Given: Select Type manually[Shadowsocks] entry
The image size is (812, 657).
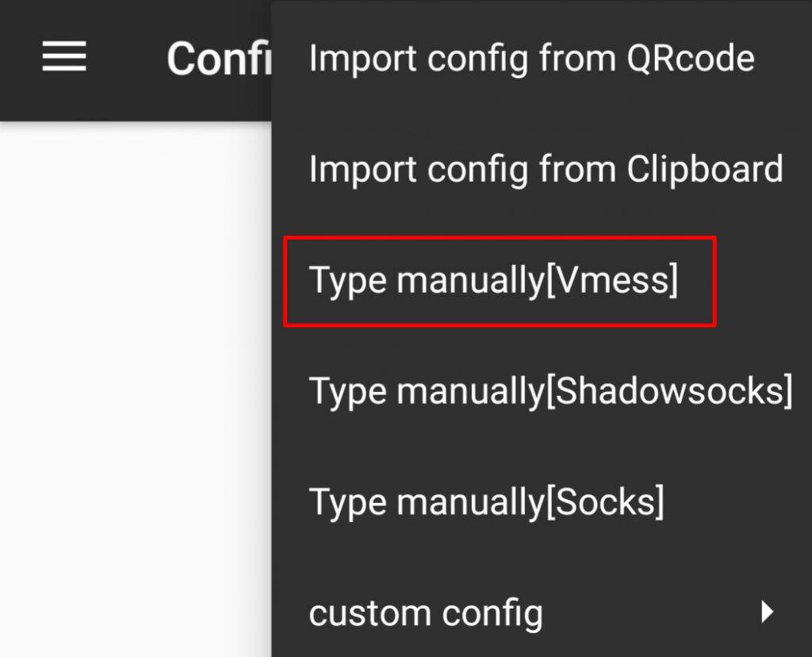Looking at the screenshot, I should 550,391.
